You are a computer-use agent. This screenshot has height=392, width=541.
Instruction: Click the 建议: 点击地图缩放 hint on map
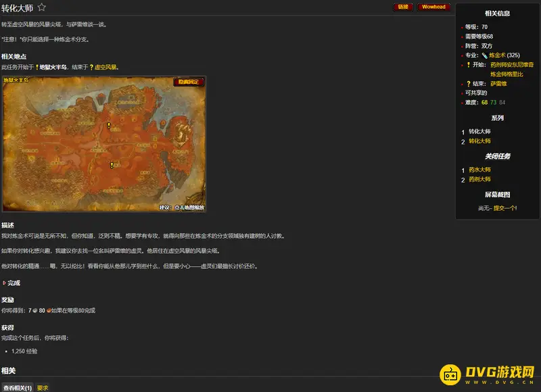[182, 207]
